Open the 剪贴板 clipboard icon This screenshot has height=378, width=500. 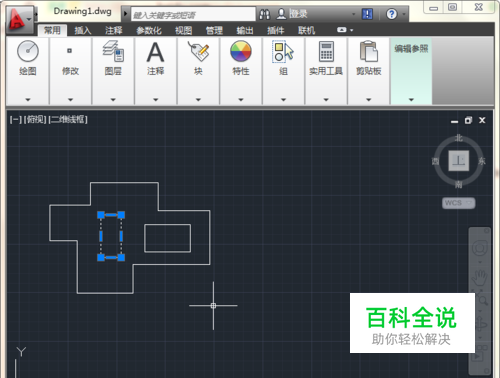(x=368, y=51)
